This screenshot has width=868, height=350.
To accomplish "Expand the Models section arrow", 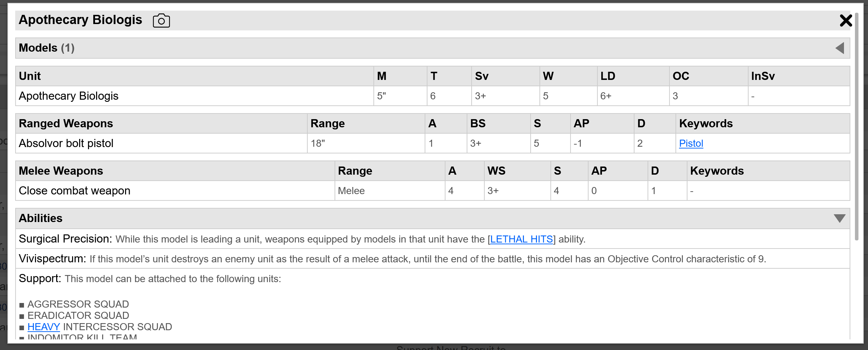I will (x=840, y=48).
